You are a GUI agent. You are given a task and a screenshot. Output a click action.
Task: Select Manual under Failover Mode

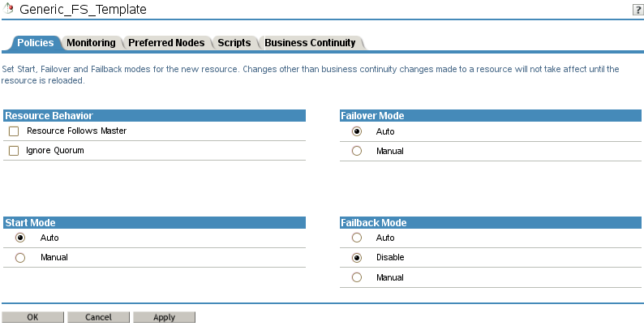point(357,151)
